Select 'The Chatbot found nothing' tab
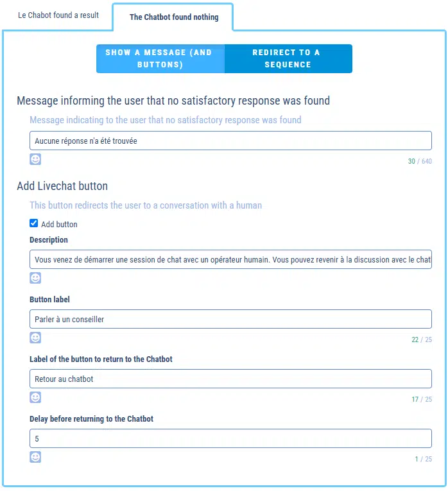 click(x=174, y=17)
